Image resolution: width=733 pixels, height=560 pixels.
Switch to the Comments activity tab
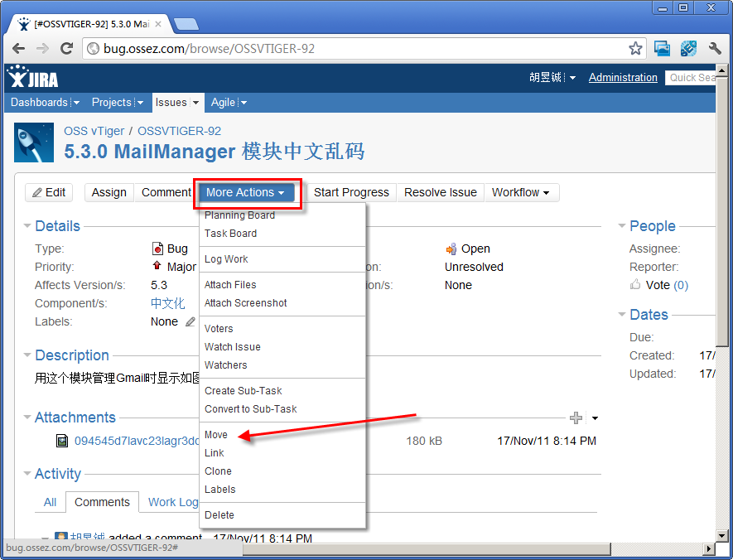103,503
